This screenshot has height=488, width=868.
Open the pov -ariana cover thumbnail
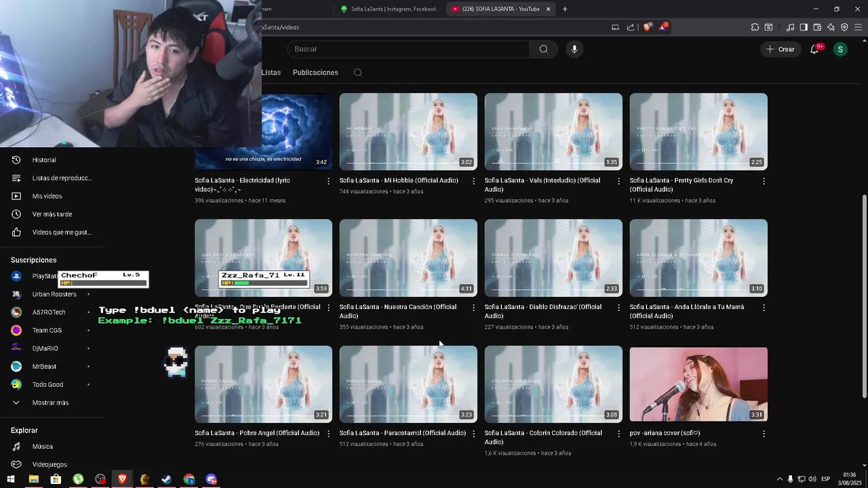[698, 384]
